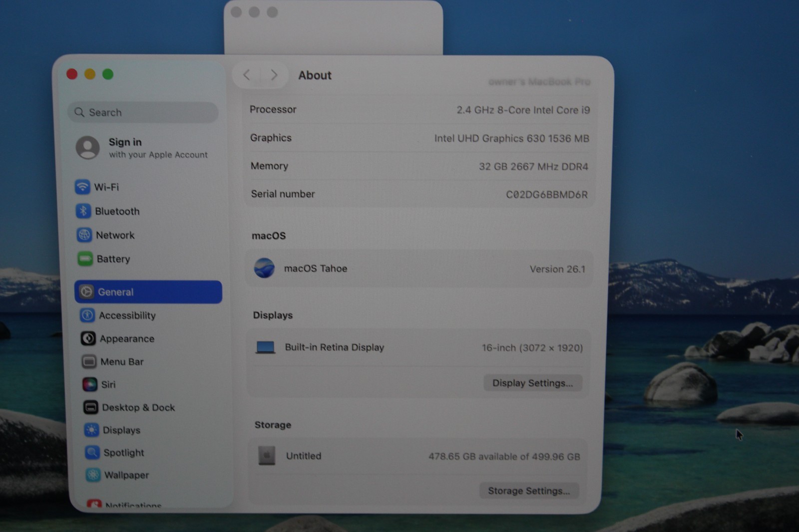
Task: Click the Version 26.1 text
Action: click(x=558, y=269)
